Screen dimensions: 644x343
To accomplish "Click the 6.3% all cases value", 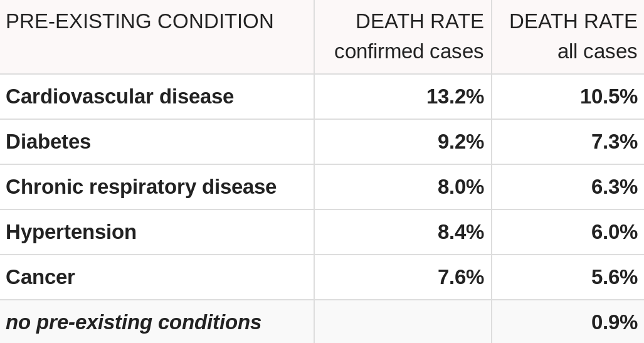I will 614,187.
